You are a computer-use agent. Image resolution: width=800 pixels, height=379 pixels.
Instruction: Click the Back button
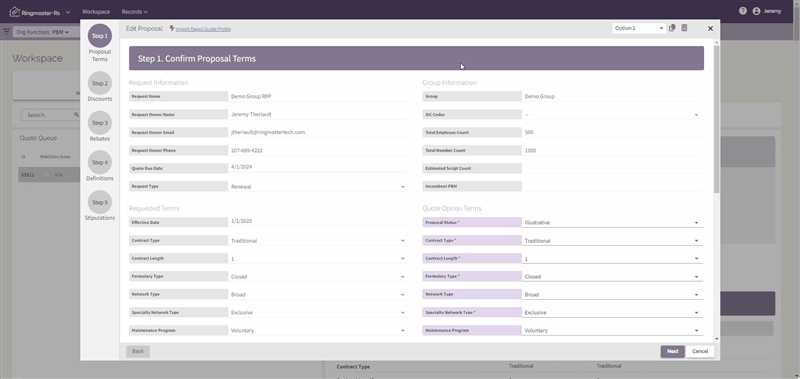[138, 351]
